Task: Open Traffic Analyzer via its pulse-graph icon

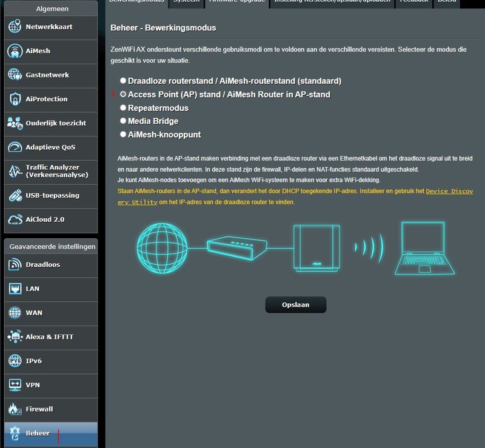Action: [15, 171]
